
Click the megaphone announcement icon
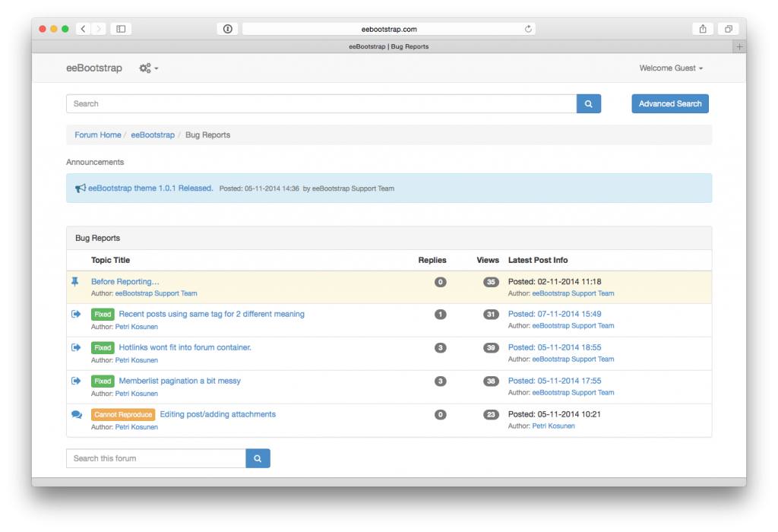point(81,188)
